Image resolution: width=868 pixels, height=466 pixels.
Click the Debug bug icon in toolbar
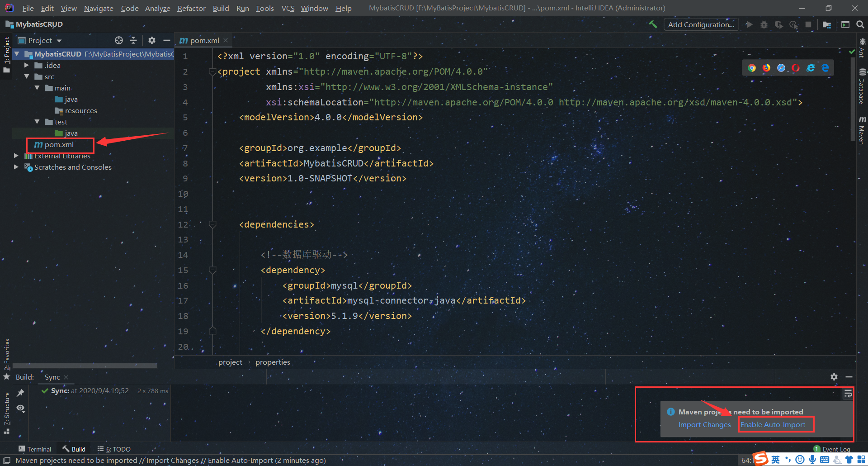click(x=764, y=24)
